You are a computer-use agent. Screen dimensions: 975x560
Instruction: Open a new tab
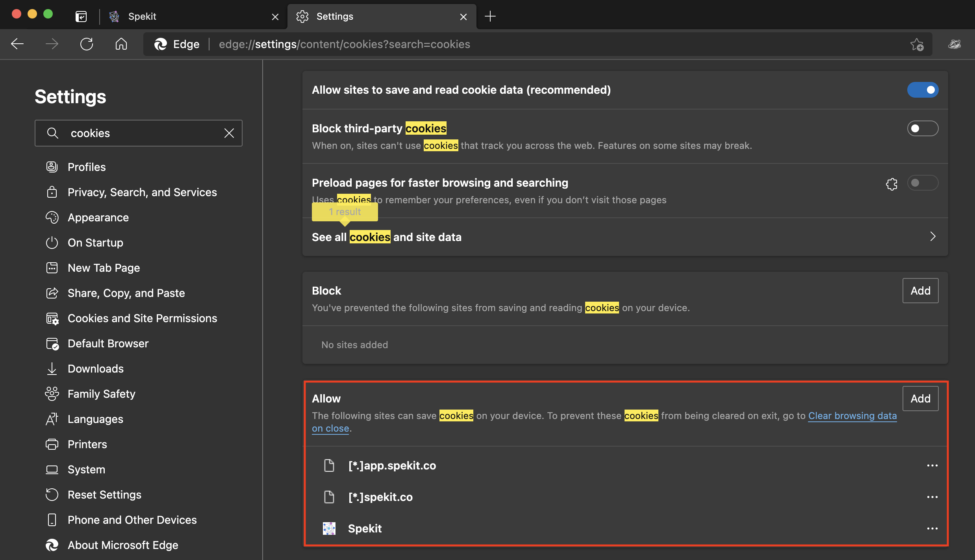coord(490,16)
